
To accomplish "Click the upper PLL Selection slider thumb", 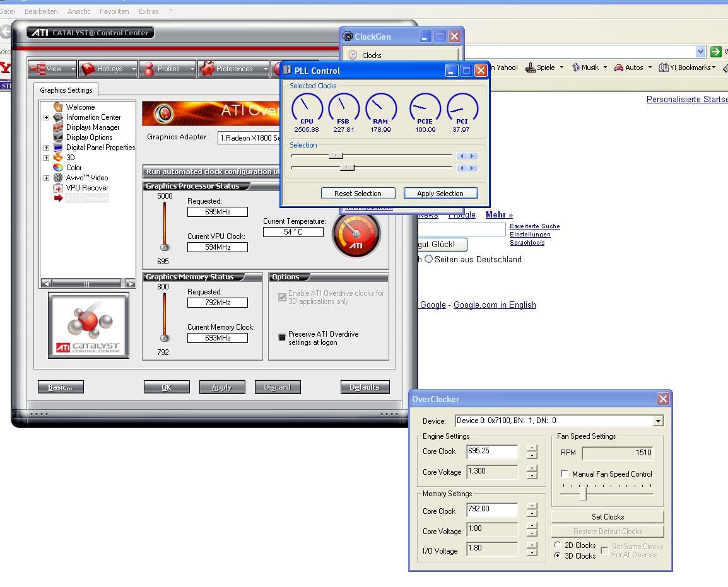I will pos(336,156).
